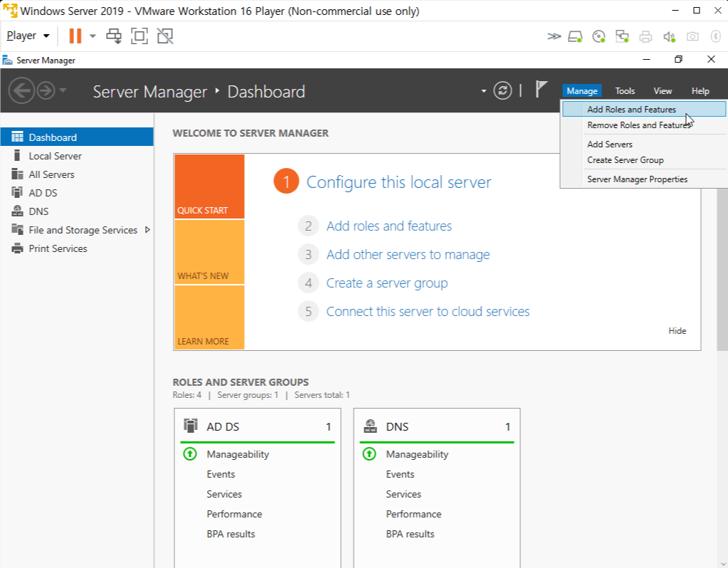Click File and Storage Services sidebar icon
Viewport: 728px width, 568px height.
(17, 229)
